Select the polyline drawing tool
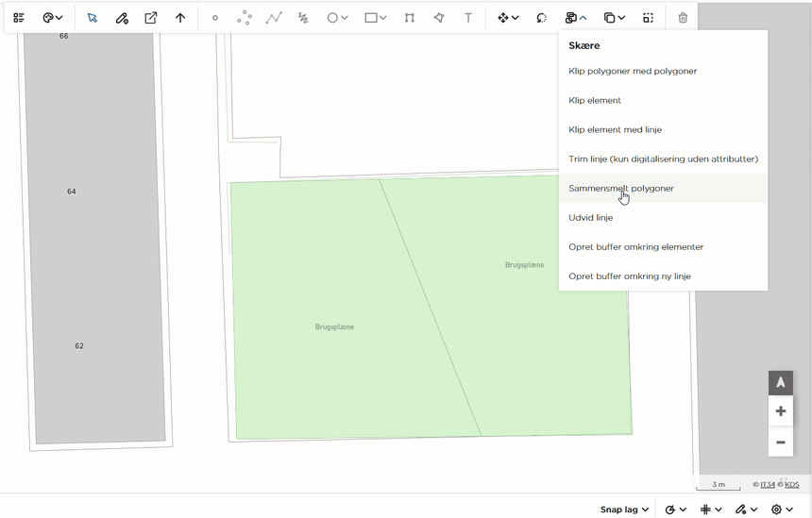The image size is (812, 518). tap(274, 18)
